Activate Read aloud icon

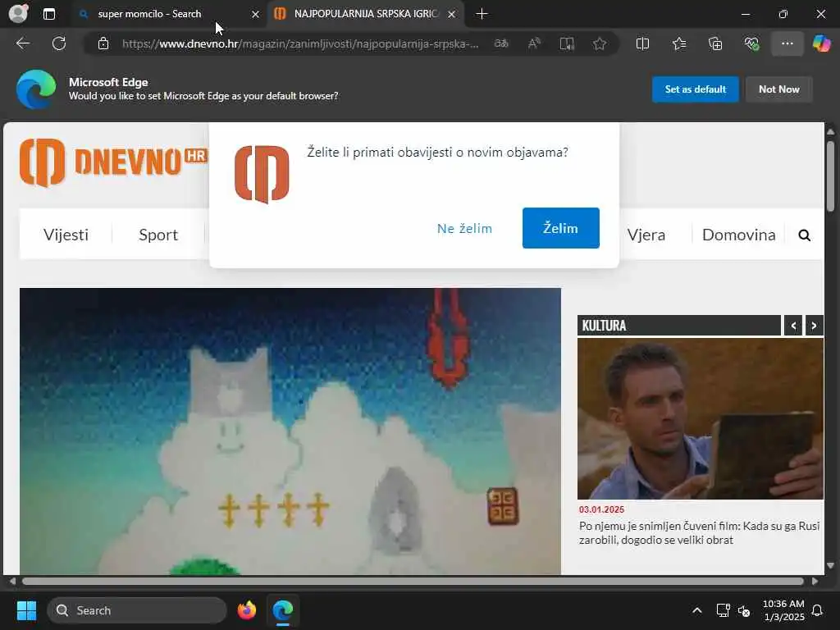coord(534,43)
